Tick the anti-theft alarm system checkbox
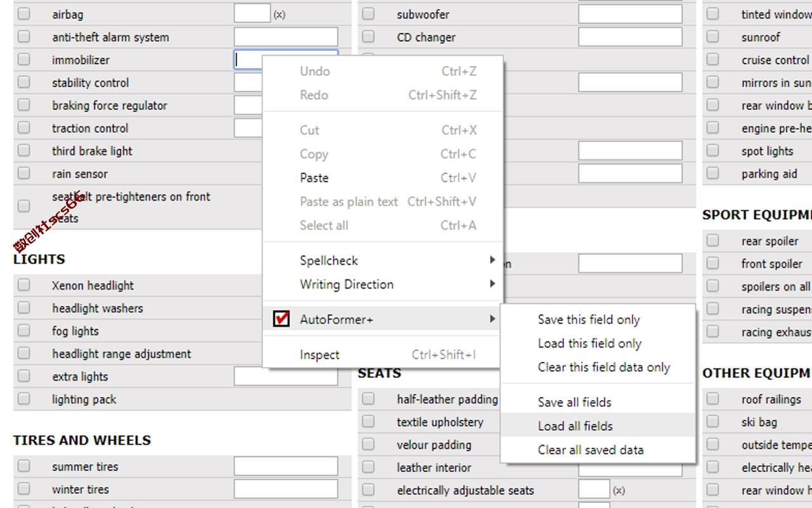Screen dimensions: 812x508 23,36
